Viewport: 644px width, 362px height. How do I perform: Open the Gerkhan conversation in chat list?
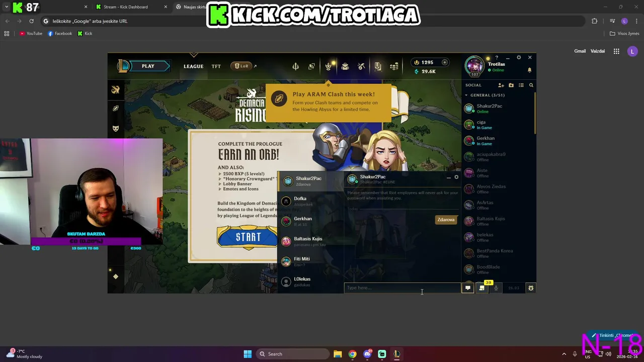310,221
